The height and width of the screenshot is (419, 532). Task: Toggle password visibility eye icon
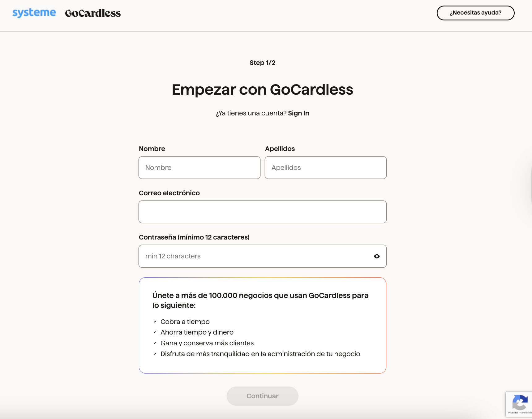point(377,256)
